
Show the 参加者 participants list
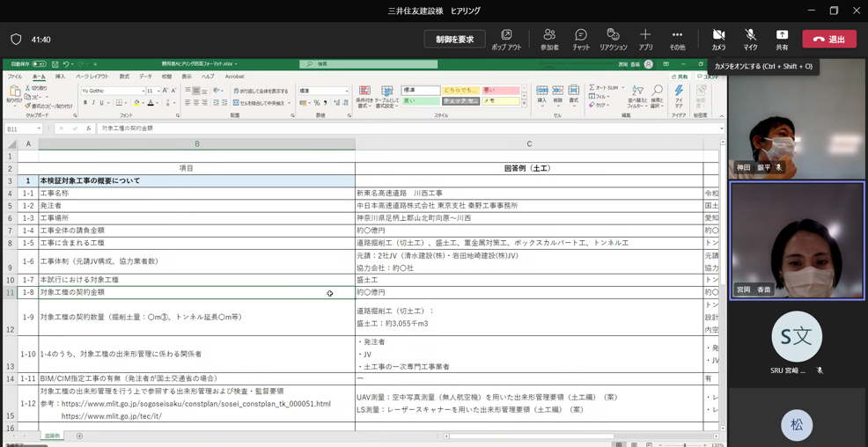tap(549, 39)
